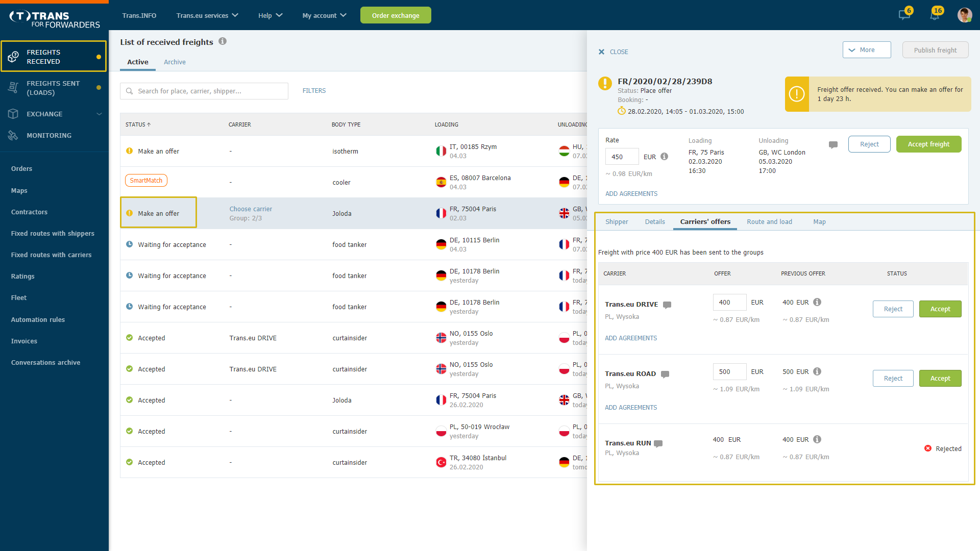980x551 pixels.
Task: Click the Freights Sent (Loads) sidebar icon
Action: tap(13, 88)
